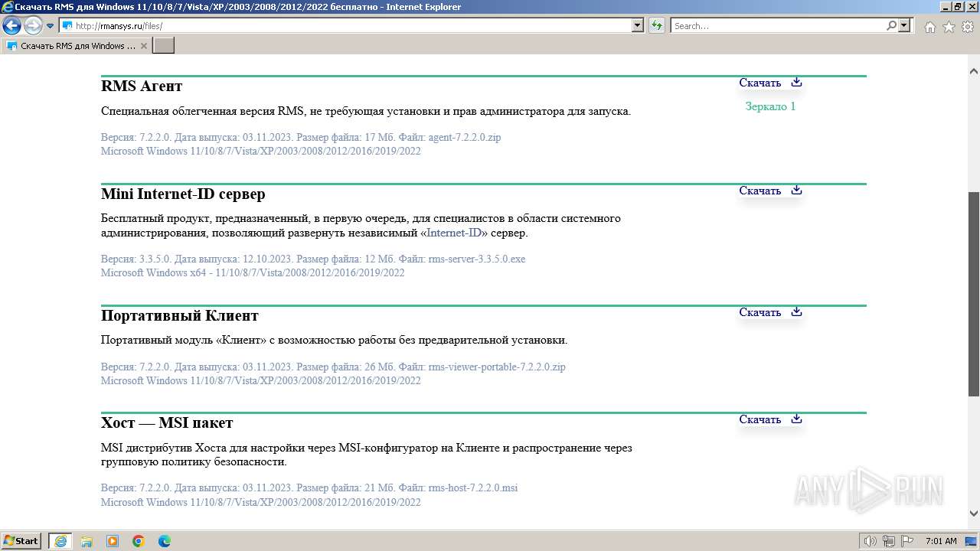
Task: Click the scrollbar up arrow
Action: (974, 71)
